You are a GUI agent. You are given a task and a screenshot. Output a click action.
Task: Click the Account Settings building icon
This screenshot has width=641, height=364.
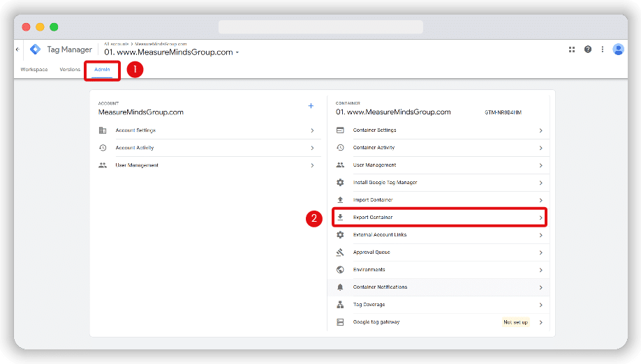(103, 130)
